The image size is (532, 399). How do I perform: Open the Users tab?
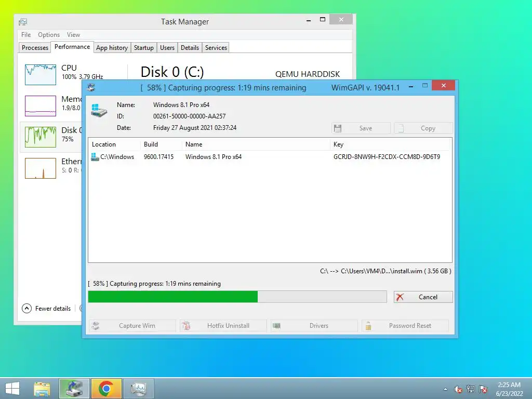tap(167, 47)
